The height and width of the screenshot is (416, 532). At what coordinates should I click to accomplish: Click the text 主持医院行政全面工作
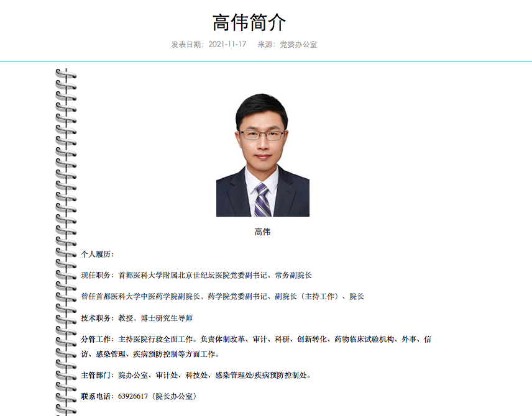pos(155,340)
